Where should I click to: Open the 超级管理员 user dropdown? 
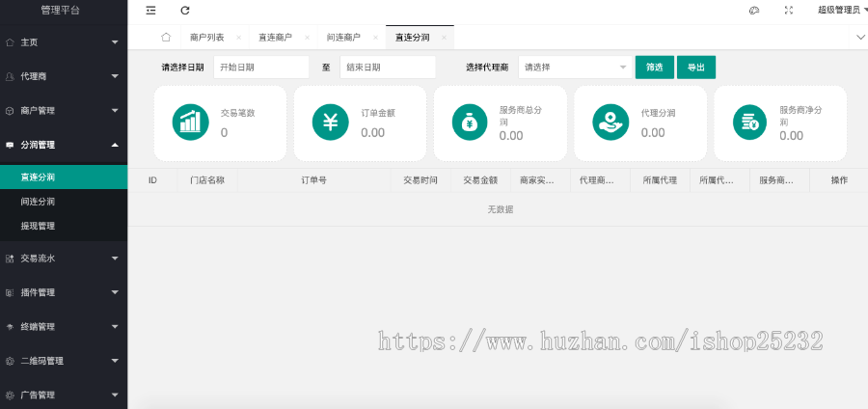(843, 10)
